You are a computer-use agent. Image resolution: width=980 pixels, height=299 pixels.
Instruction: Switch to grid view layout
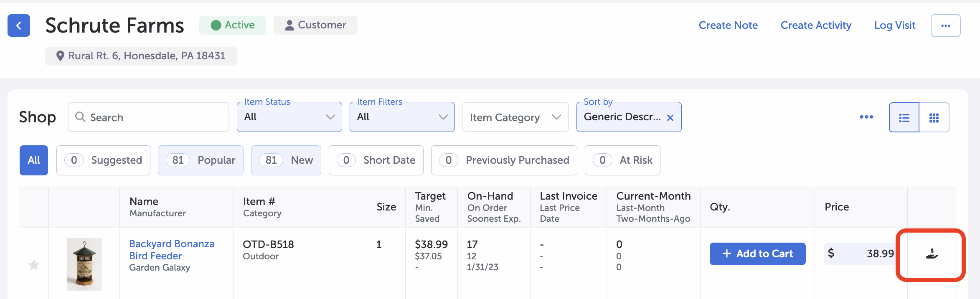(x=934, y=117)
